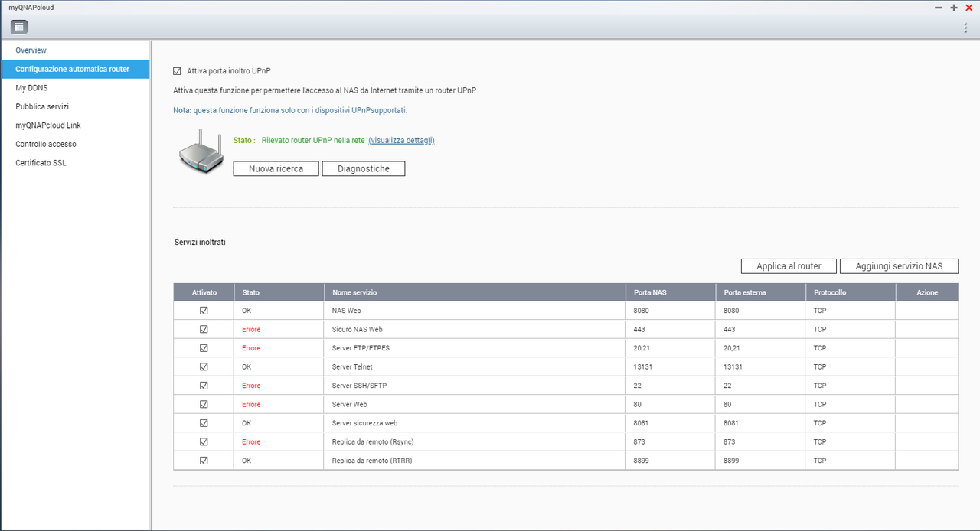The image size is (980, 531).
Task: Select the Server Telnet row name
Action: coord(352,366)
